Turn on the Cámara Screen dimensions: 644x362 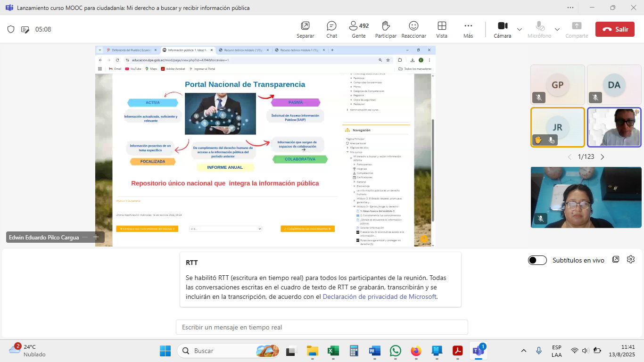(502, 29)
